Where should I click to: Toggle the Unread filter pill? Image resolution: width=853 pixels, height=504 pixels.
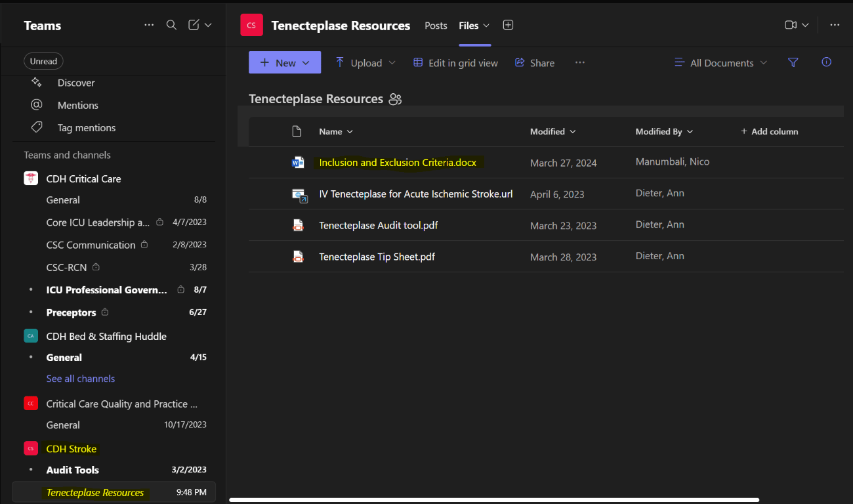(x=43, y=61)
